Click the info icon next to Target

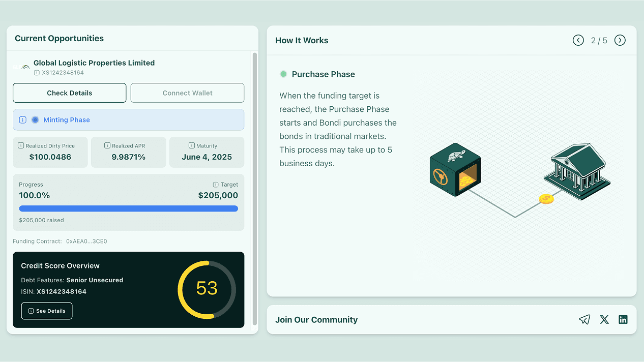[x=216, y=185]
